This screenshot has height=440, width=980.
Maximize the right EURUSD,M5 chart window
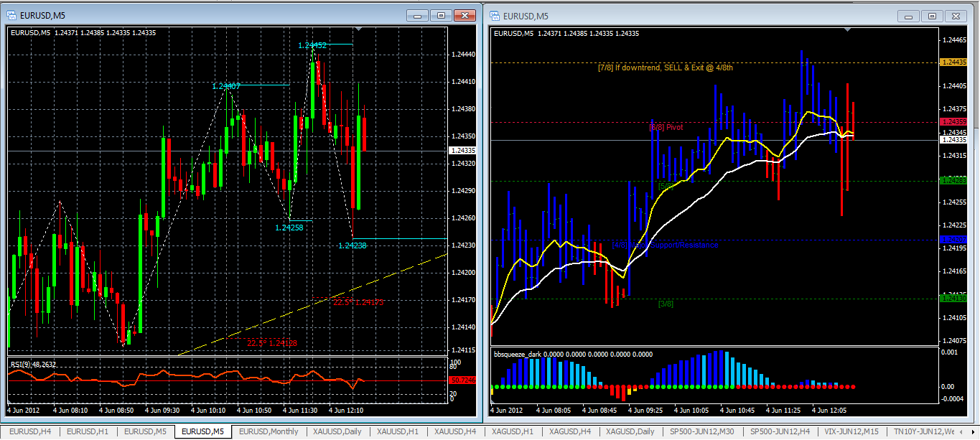[x=932, y=16]
